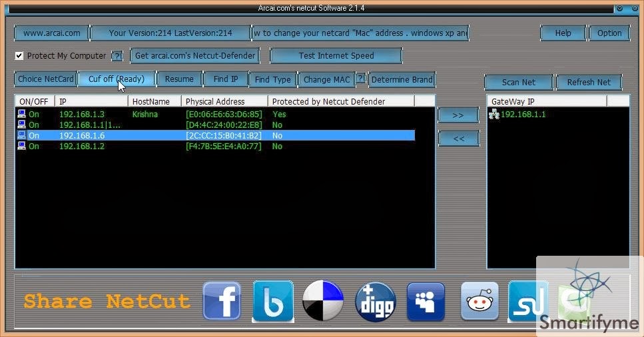Share NetCut via Digg icon
The height and width of the screenshot is (337, 644).
click(376, 302)
